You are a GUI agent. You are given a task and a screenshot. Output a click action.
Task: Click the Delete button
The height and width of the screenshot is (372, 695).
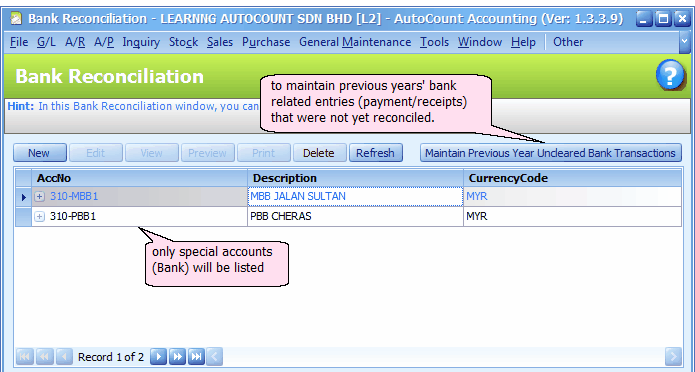pyautogui.click(x=319, y=153)
